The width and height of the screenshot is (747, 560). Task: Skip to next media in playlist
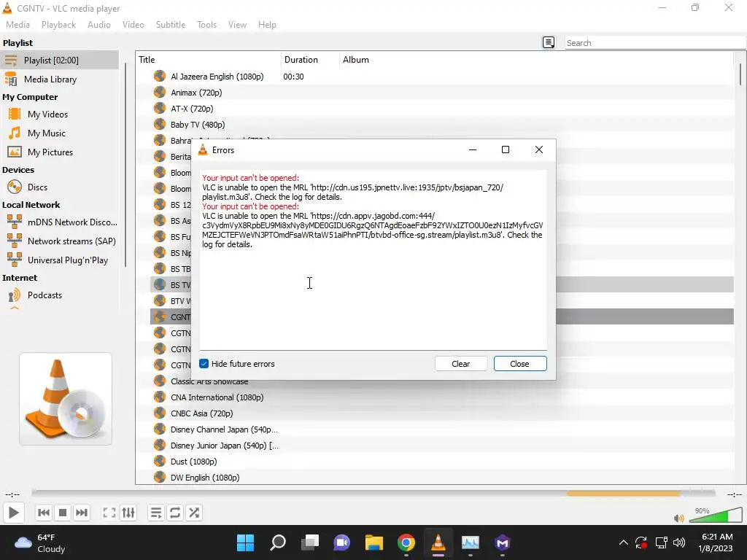(x=82, y=513)
